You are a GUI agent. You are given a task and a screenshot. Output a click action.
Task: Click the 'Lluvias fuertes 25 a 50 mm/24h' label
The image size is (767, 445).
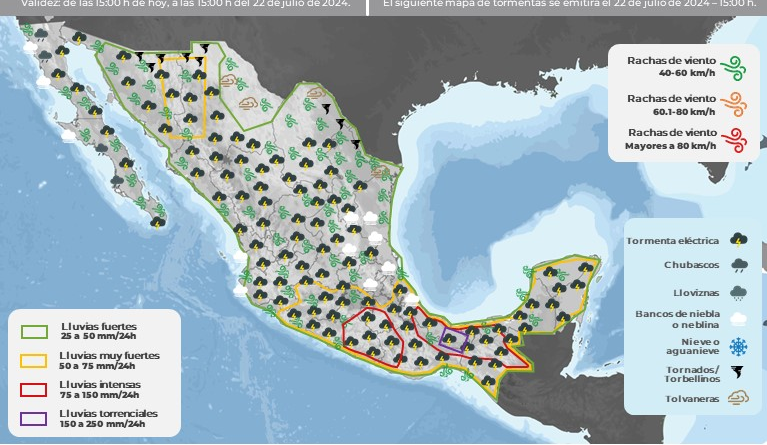click(98, 331)
